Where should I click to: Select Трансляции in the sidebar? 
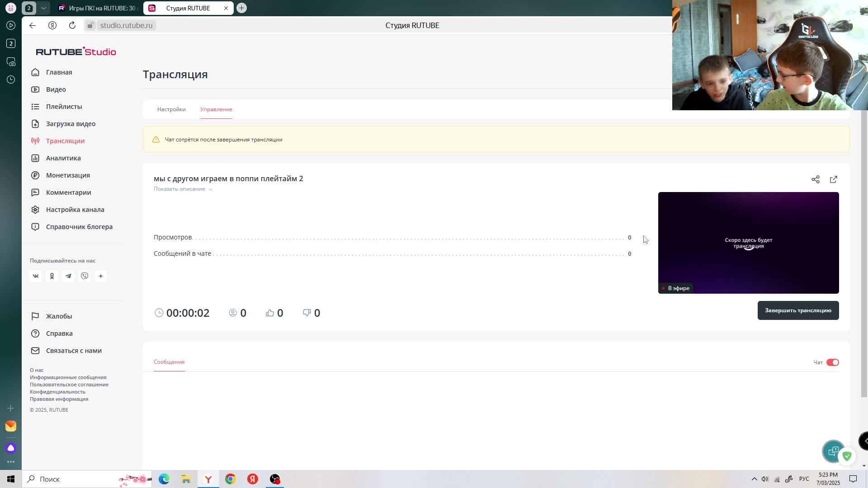click(65, 141)
